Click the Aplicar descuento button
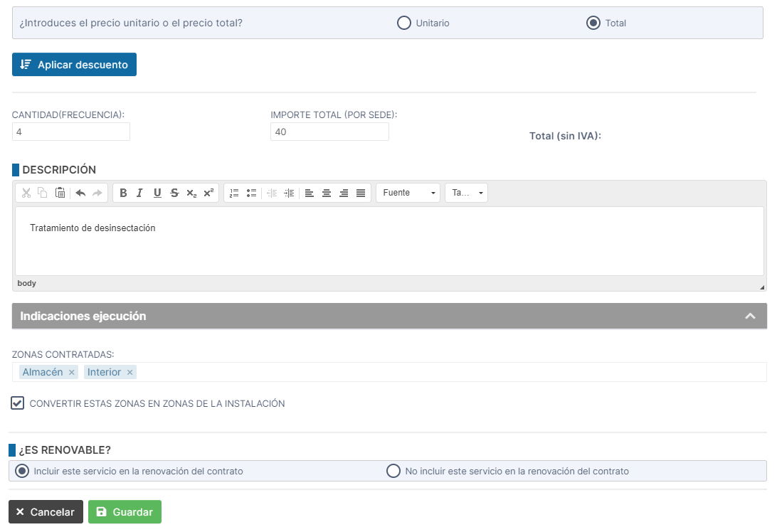Viewport: 777px width, 532px height. (74, 64)
